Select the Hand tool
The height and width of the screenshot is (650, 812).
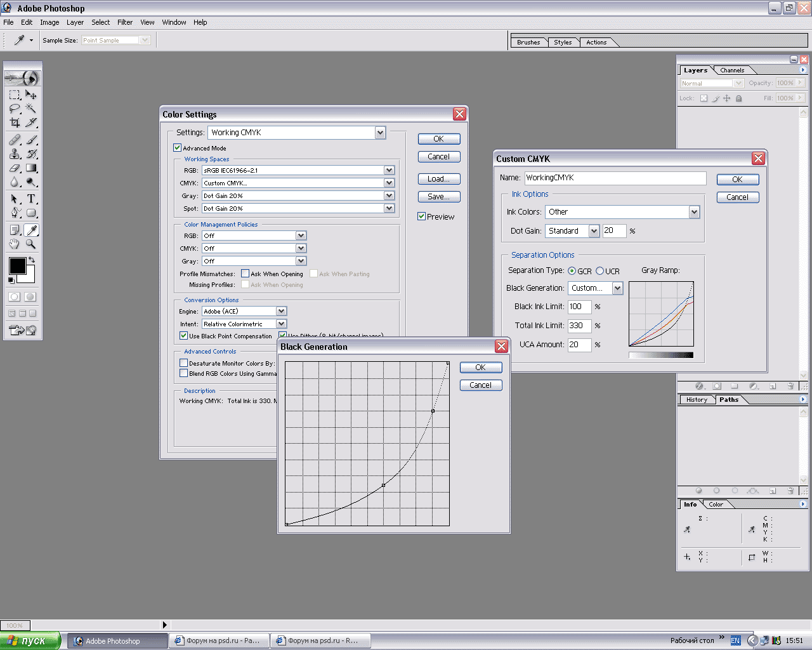coord(15,244)
